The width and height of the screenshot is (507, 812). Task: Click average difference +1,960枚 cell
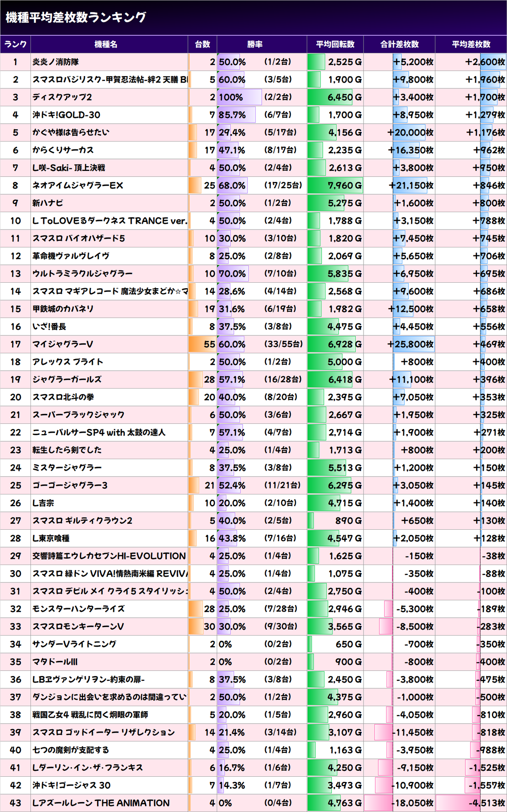tap(471, 80)
